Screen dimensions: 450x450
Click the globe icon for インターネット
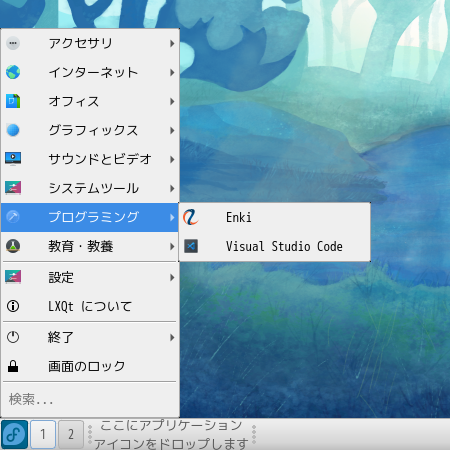click(13, 72)
